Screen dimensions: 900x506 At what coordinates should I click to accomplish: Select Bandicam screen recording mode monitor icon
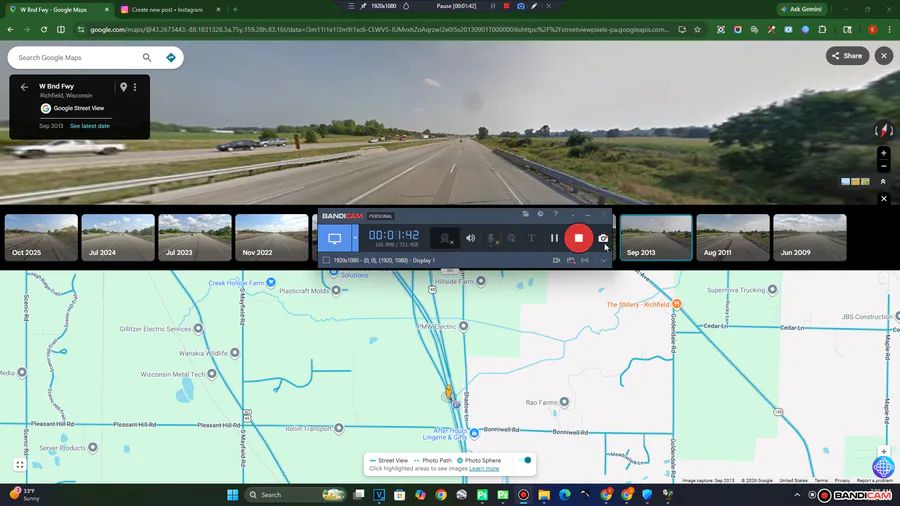pos(335,238)
